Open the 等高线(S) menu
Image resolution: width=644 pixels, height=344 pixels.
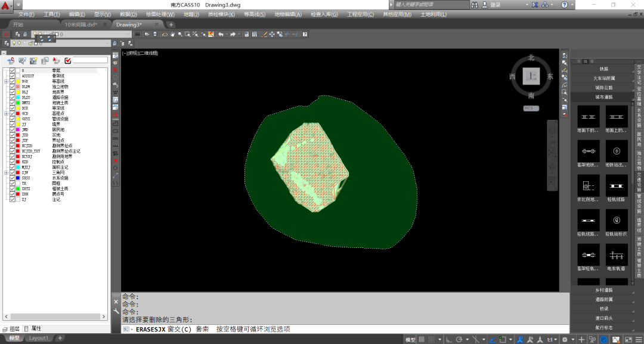(255, 14)
